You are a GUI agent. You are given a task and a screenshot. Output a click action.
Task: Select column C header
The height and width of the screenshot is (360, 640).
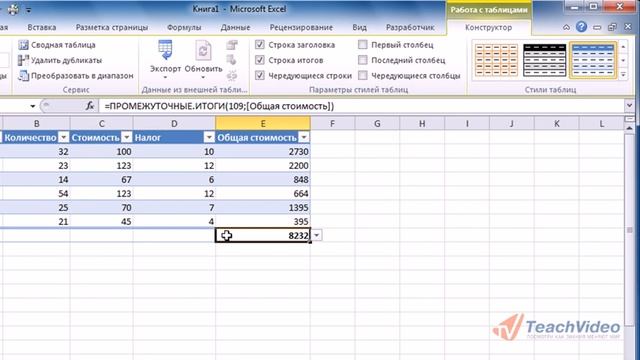click(101, 123)
